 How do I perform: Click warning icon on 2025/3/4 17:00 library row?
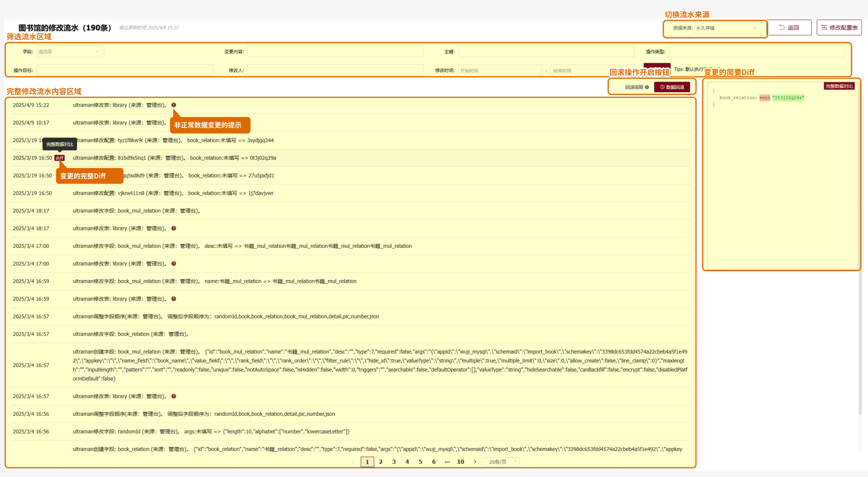(x=174, y=264)
